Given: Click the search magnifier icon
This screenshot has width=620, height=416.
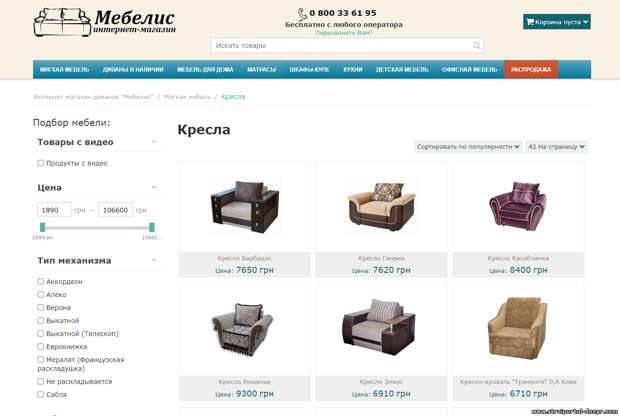Looking at the screenshot, I should (x=477, y=45).
